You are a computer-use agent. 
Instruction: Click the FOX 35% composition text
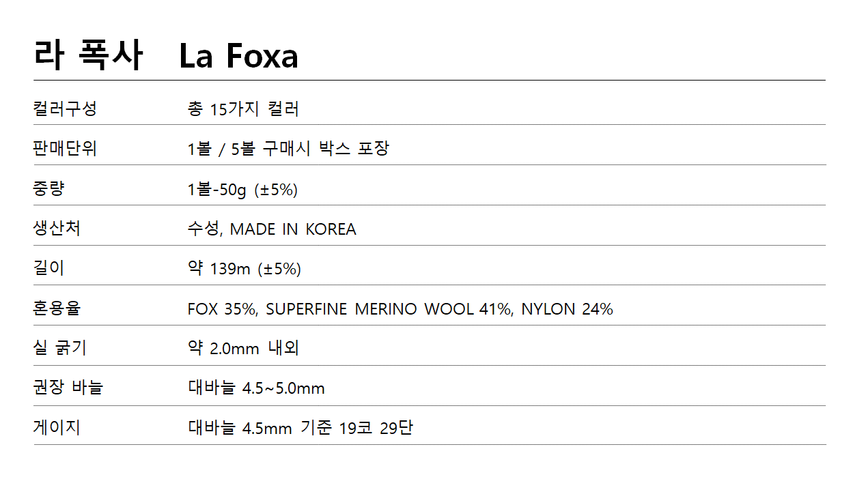coord(221,309)
